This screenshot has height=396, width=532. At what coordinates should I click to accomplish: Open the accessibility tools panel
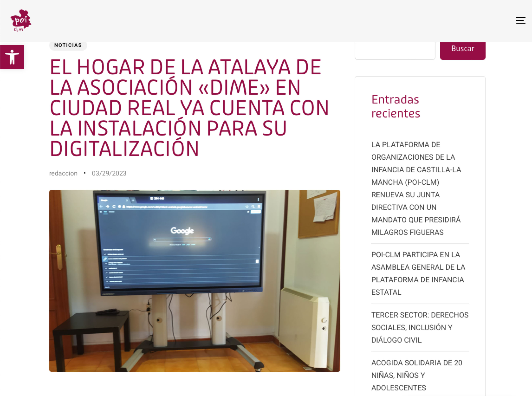click(x=12, y=57)
